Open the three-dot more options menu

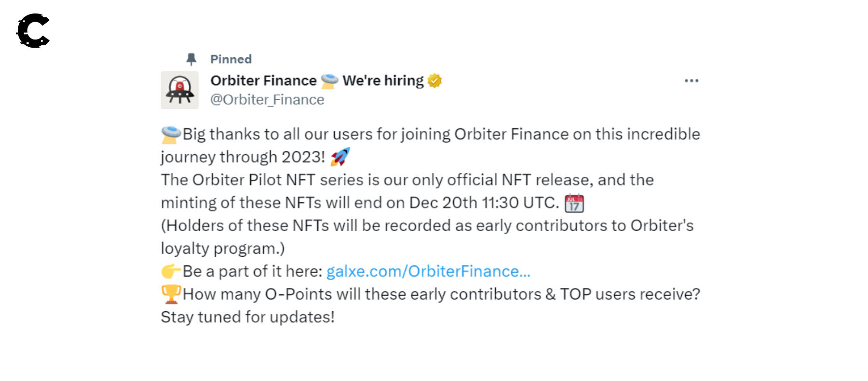tap(691, 81)
